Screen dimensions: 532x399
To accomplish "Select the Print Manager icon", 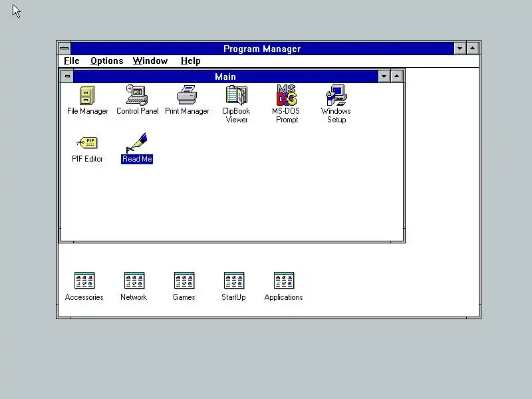I will (187, 95).
